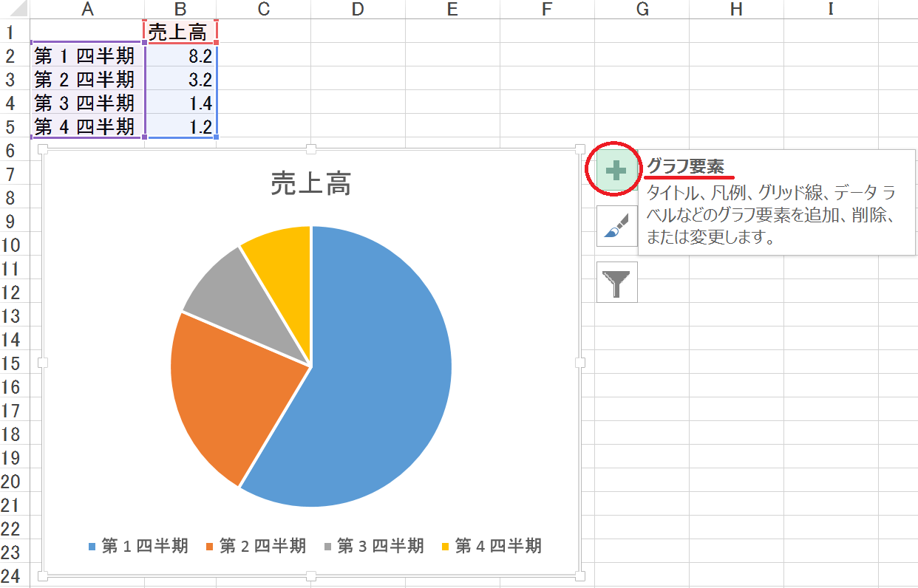
Task: Select cell B1 containing 売上高
Action: [x=180, y=32]
